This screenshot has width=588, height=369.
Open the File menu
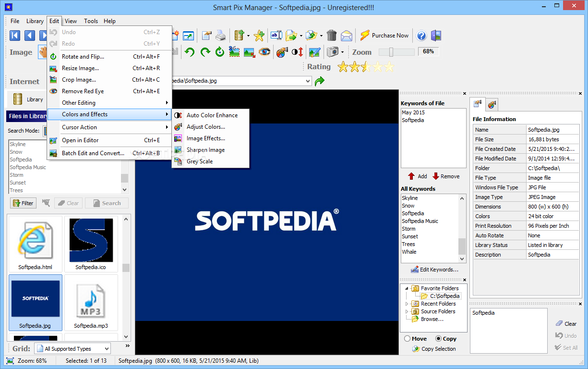(x=15, y=21)
